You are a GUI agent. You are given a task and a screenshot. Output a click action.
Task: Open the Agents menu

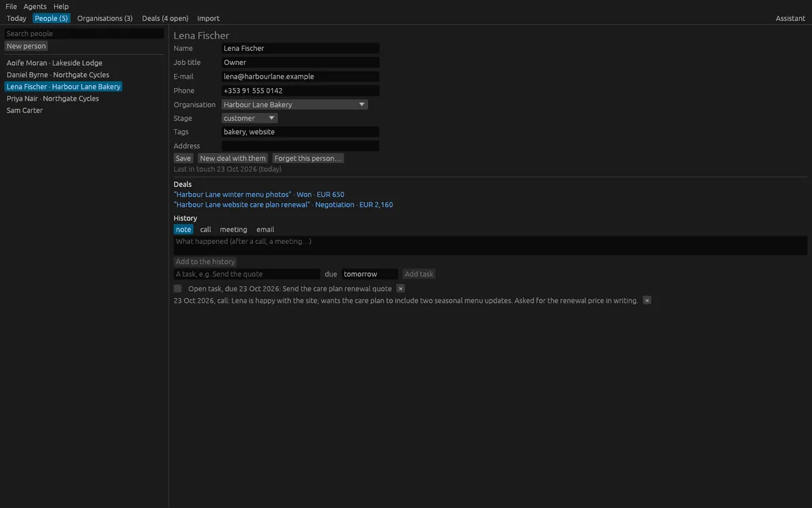point(35,6)
